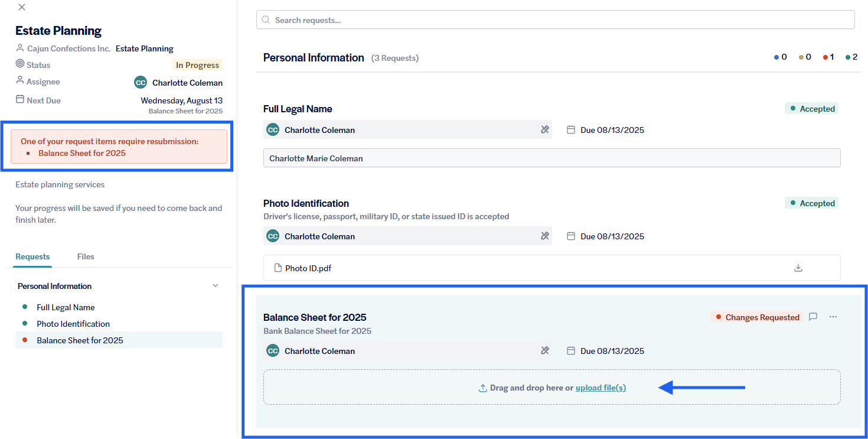The image size is (868, 439).
Task: Click Due 08/13/2025 in Full Legal Name row
Action: pyautogui.click(x=612, y=130)
